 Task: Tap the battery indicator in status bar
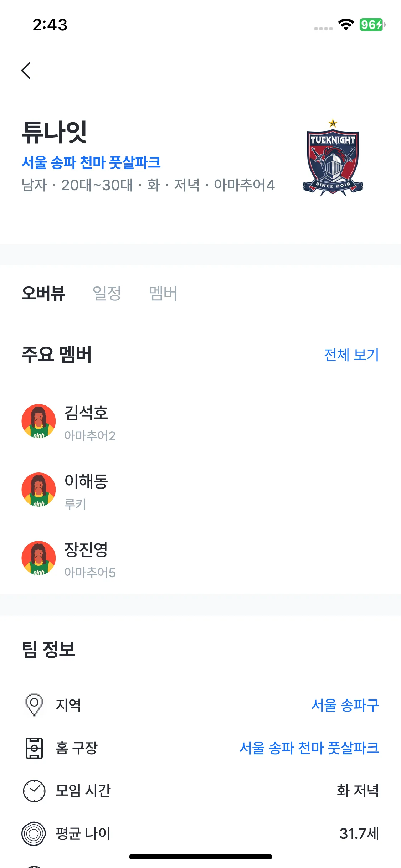tap(372, 25)
